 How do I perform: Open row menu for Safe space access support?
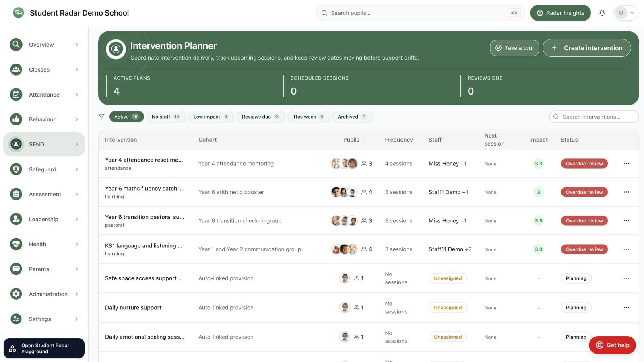tap(627, 278)
